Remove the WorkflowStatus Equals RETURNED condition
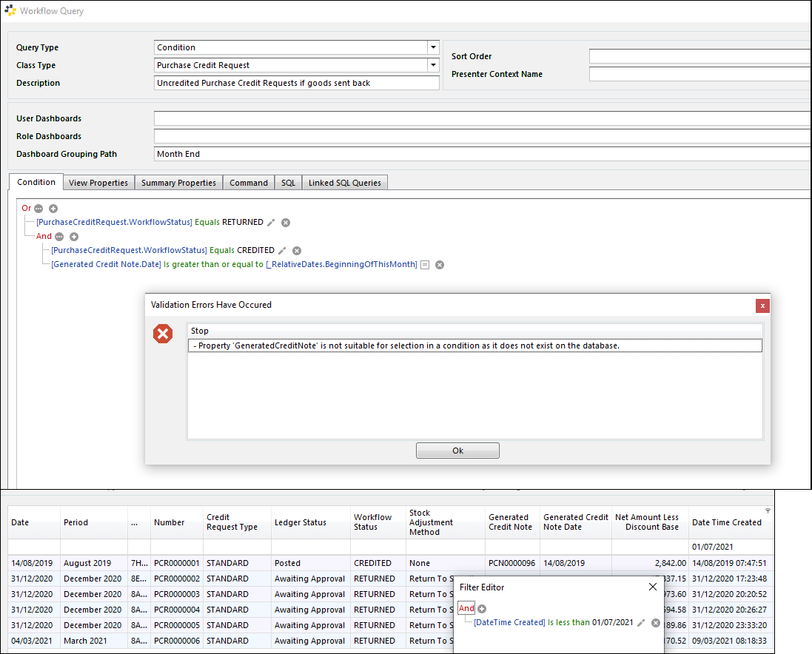This screenshot has width=812, height=654. click(286, 223)
